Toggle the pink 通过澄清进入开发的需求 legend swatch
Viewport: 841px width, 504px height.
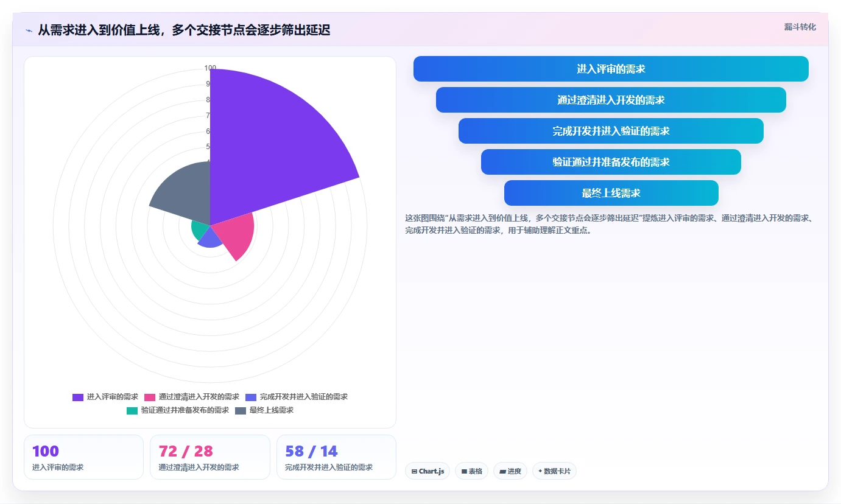(x=150, y=397)
